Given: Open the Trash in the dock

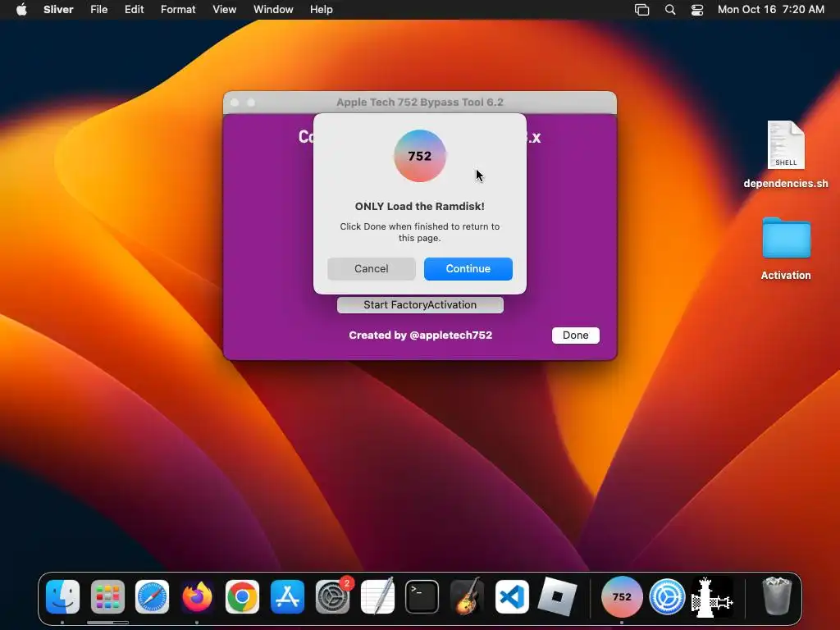Looking at the screenshot, I should pos(777,596).
